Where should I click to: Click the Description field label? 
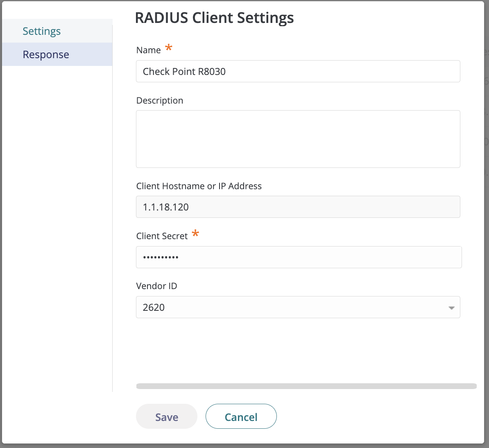(x=160, y=100)
